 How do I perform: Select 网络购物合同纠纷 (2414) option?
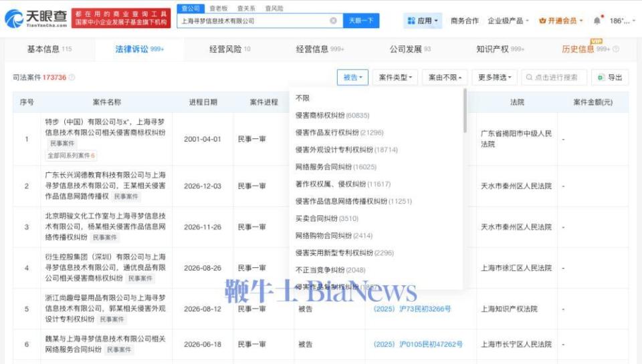tap(334, 236)
